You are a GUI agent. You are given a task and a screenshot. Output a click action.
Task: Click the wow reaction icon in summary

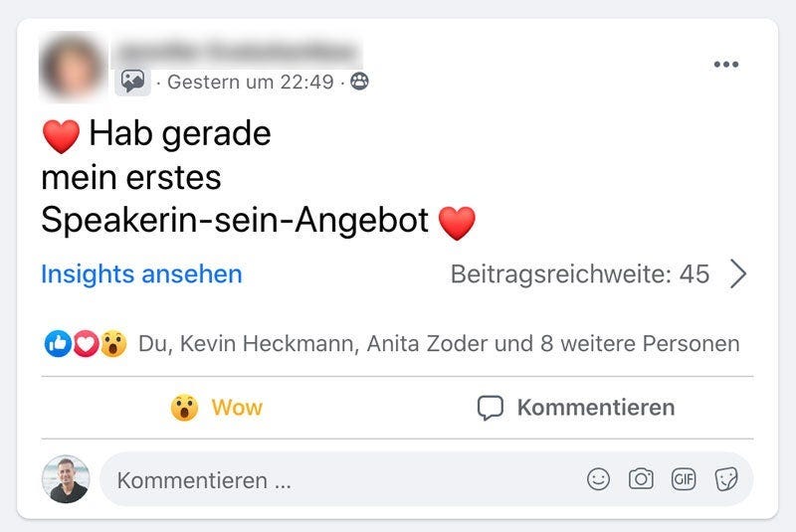pyautogui.click(x=113, y=344)
